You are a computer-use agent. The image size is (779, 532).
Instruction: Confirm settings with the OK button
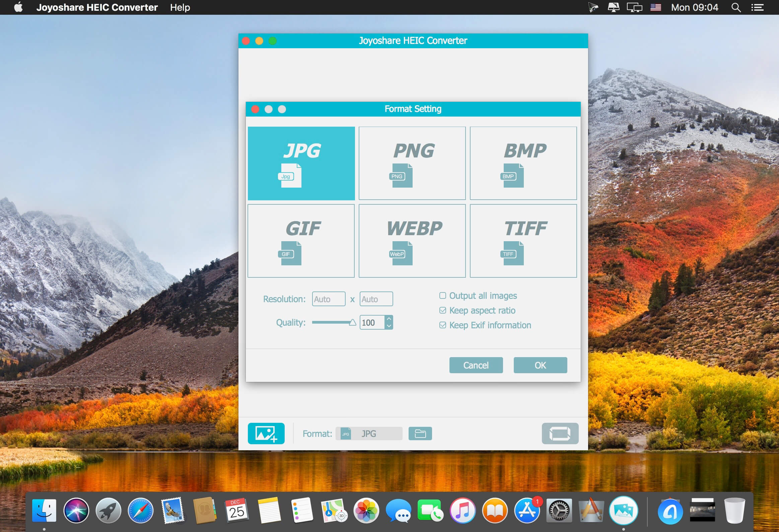[540, 365]
